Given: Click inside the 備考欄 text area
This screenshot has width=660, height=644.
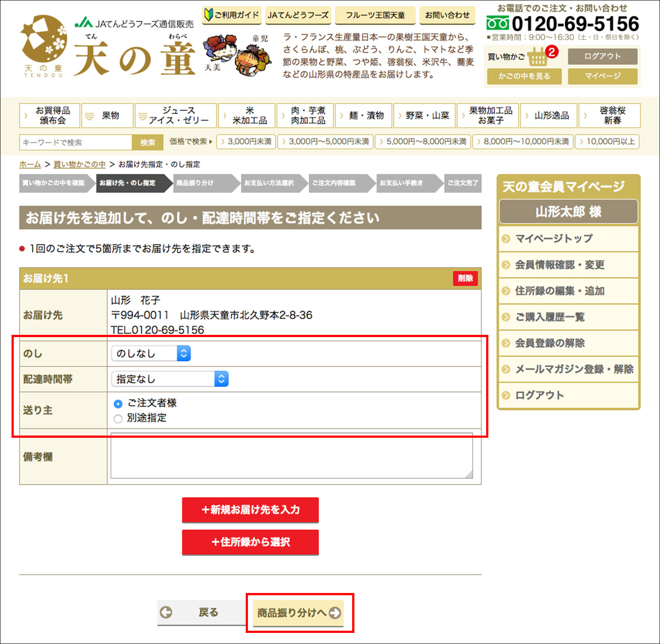Looking at the screenshot, I should (292, 456).
